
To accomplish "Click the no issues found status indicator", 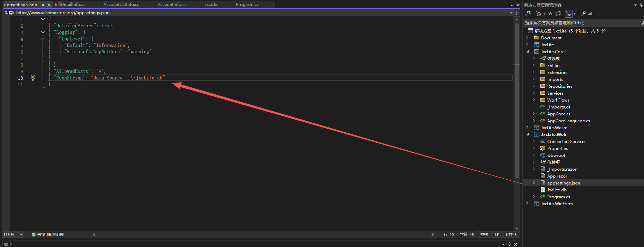I will (x=48, y=235).
